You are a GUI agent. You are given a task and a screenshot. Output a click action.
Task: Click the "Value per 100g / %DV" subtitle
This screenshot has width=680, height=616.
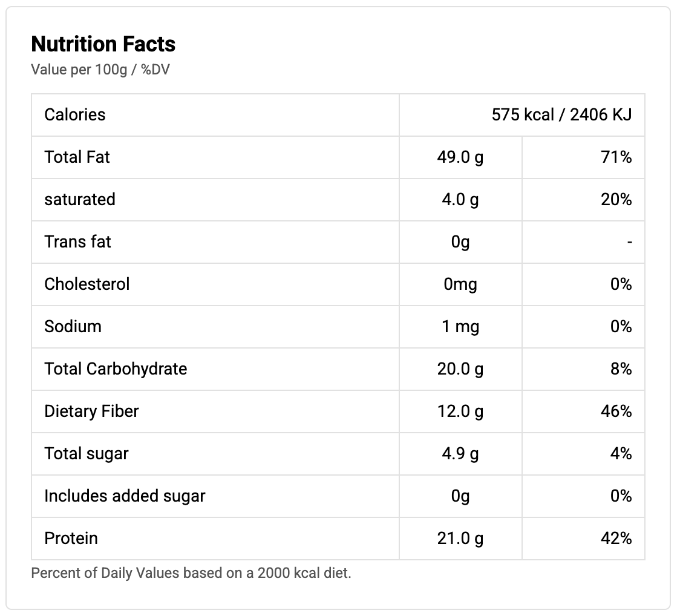click(x=100, y=70)
